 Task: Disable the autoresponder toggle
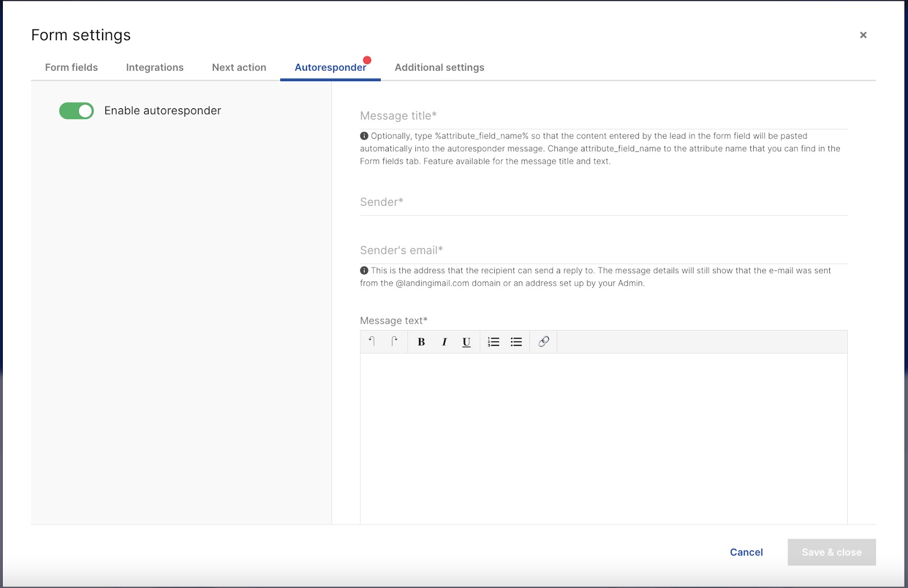pyautogui.click(x=75, y=111)
